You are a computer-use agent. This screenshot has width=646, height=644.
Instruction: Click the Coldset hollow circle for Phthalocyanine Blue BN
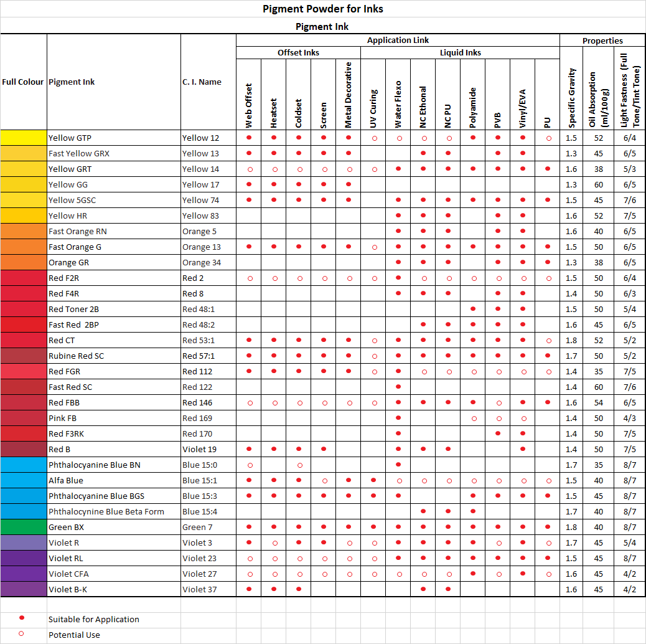pos(299,465)
